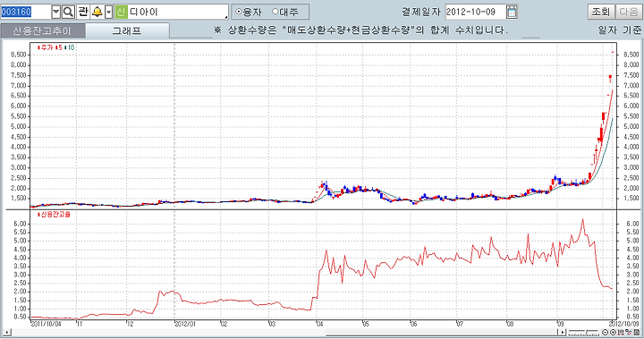Open the stock search magnifier icon
The height and width of the screenshot is (339, 644).
69,12
